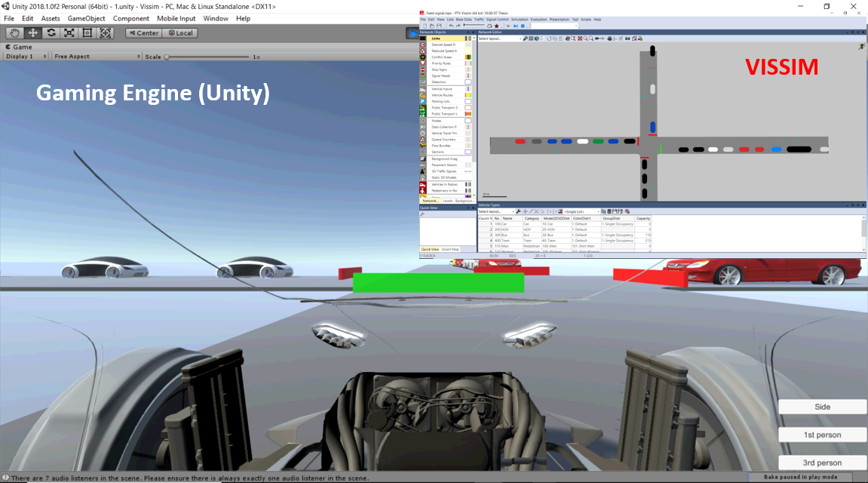Screen dimensions: 868x483
Task: Select the Hand tool in Unity toolbar
Action: pyautogui.click(x=14, y=33)
